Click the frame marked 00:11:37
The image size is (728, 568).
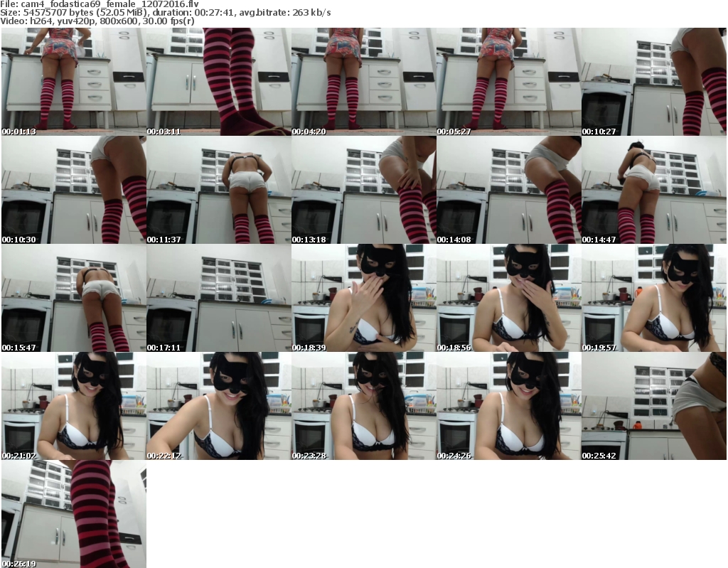point(219,190)
